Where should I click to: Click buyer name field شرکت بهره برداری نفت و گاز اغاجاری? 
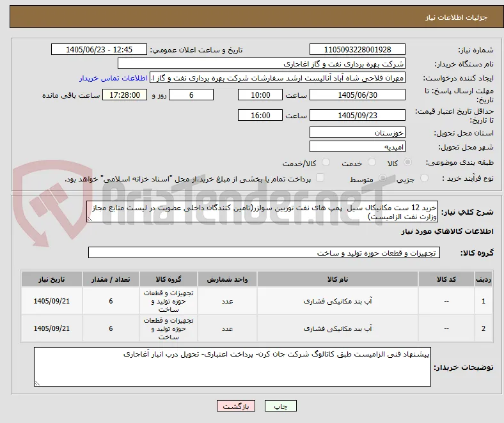pyautogui.click(x=262, y=64)
